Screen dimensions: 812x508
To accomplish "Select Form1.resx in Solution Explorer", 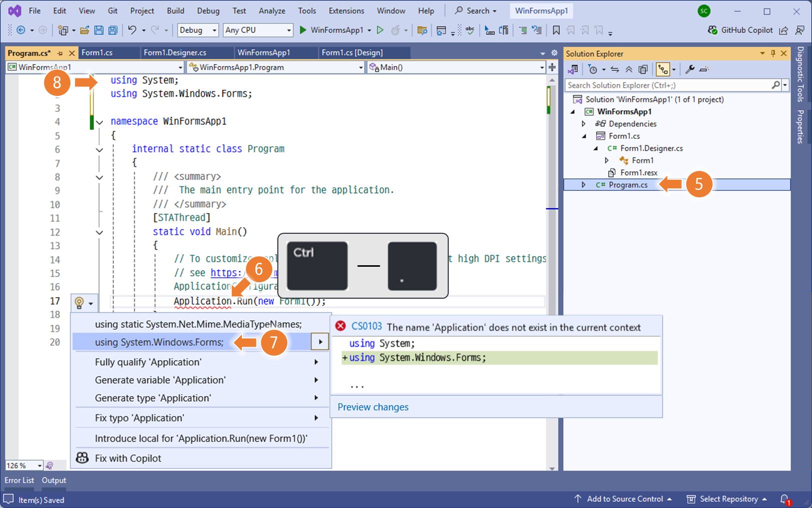I will 639,173.
